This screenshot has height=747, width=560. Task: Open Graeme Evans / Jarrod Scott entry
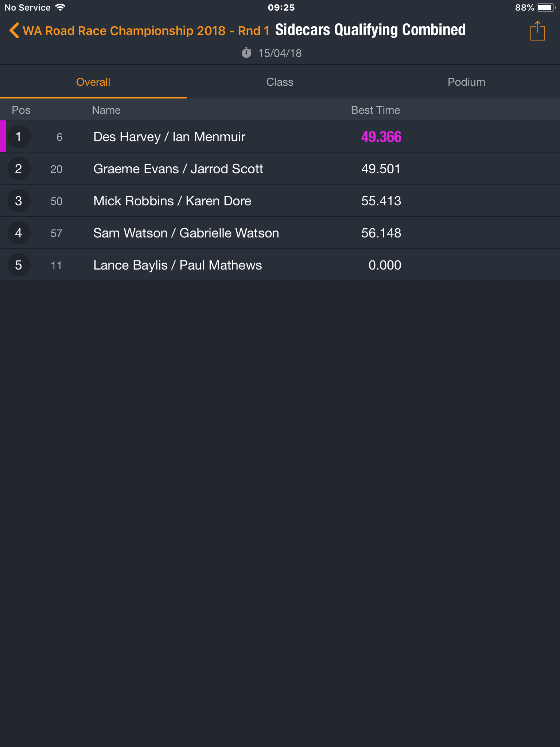click(x=280, y=169)
